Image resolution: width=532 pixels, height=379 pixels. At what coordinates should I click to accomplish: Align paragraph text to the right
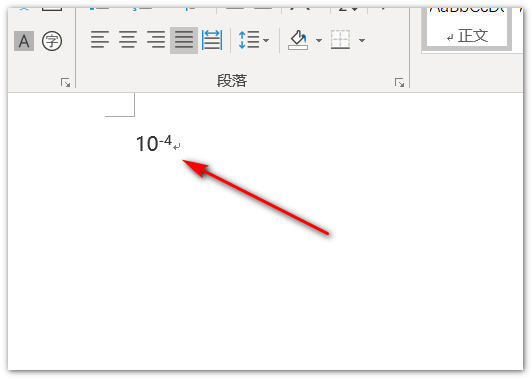point(156,40)
